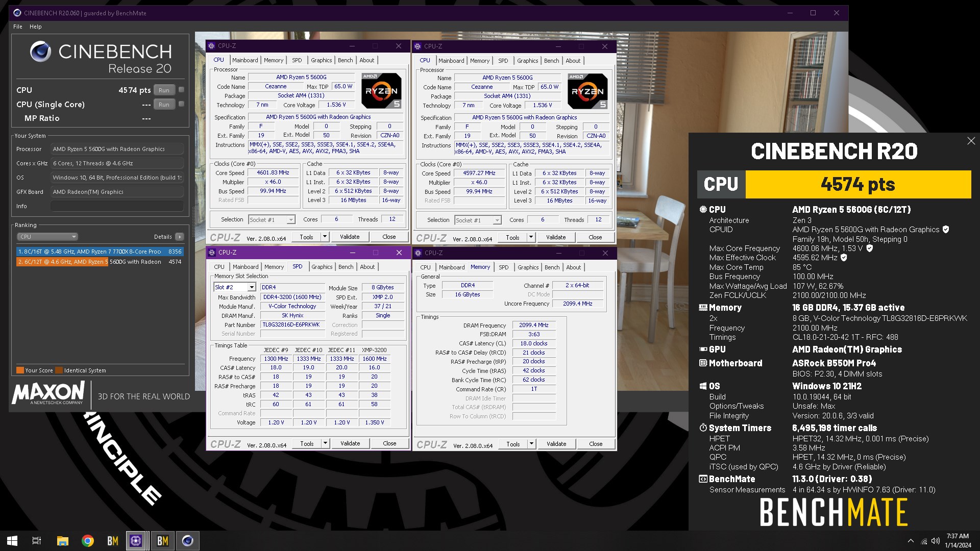The width and height of the screenshot is (980, 551).
Task: Expand Tools arrow in SPD CPU-Z window
Action: pos(325,443)
